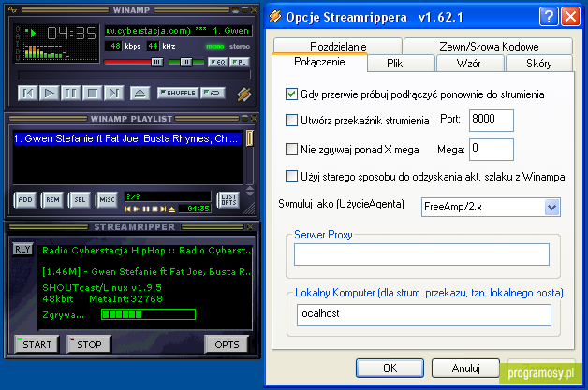Screen dimensions: 588x390
Task: Click Streamripper options title bar icon
Action: [x=275, y=16]
